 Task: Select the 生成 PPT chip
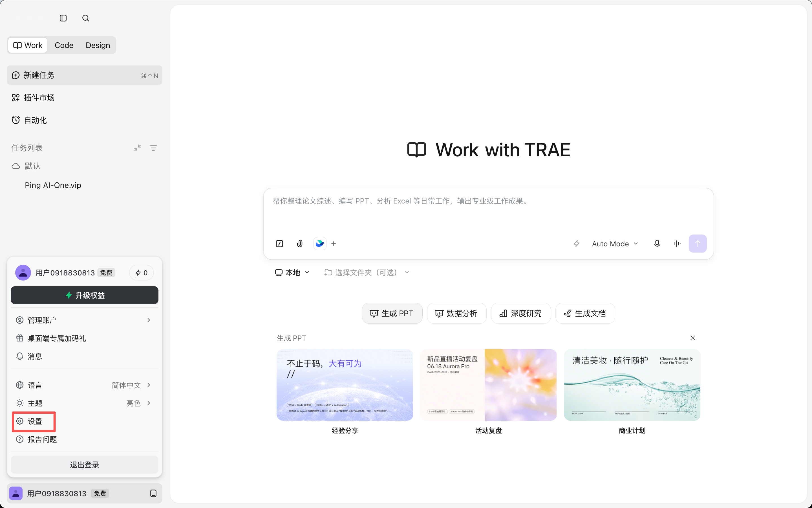point(392,313)
